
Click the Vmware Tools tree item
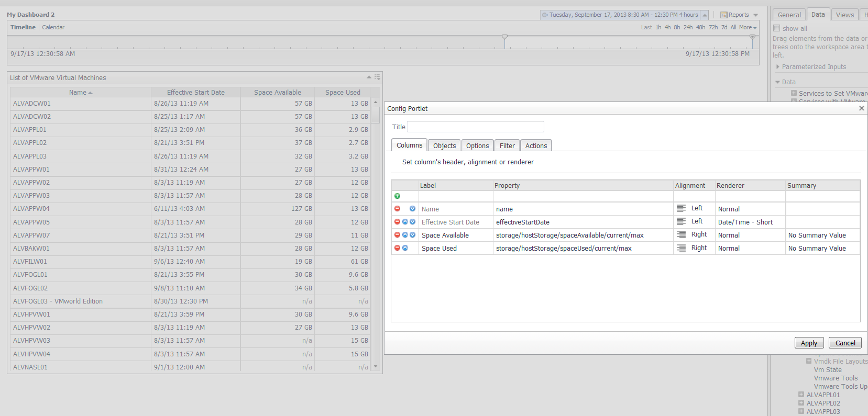(x=836, y=378)
